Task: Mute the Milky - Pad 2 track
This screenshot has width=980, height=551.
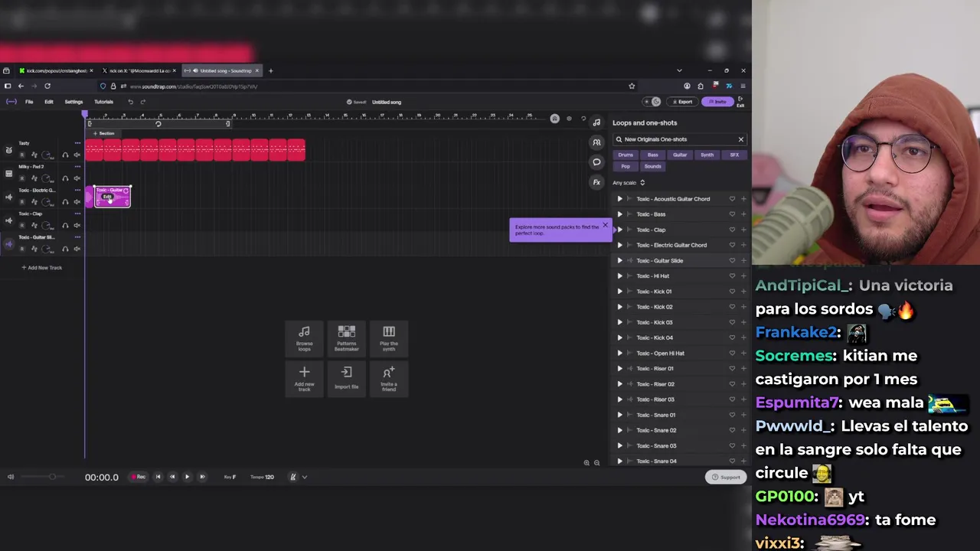Action: pos(77,178)
